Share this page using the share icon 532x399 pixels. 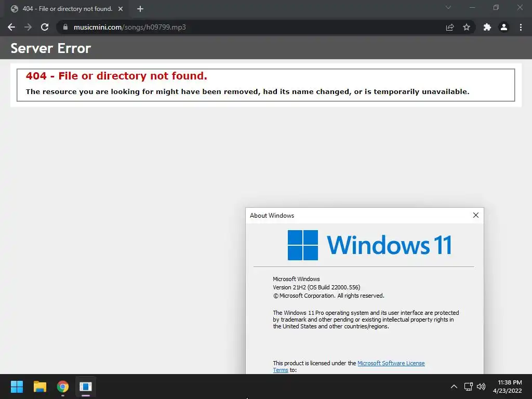(450, 27)
